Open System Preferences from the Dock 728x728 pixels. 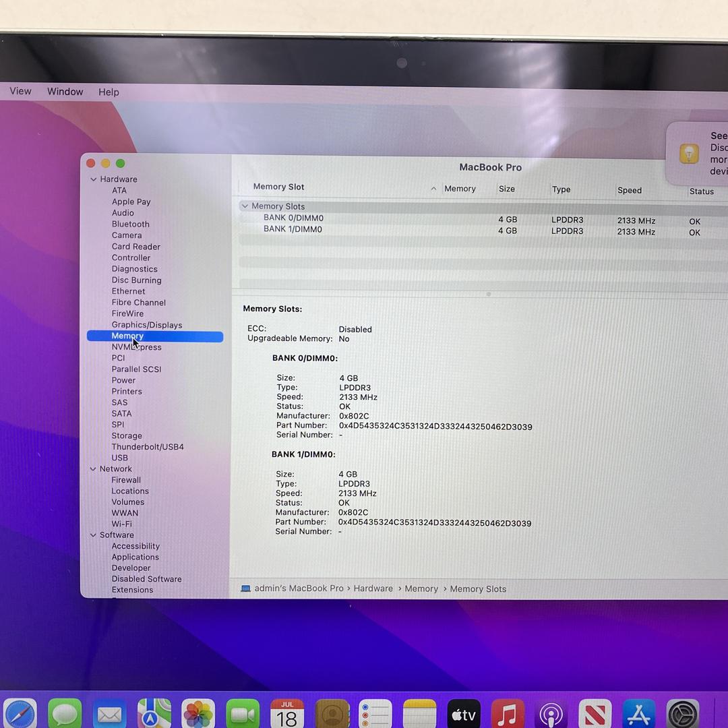tap(682, 714)
